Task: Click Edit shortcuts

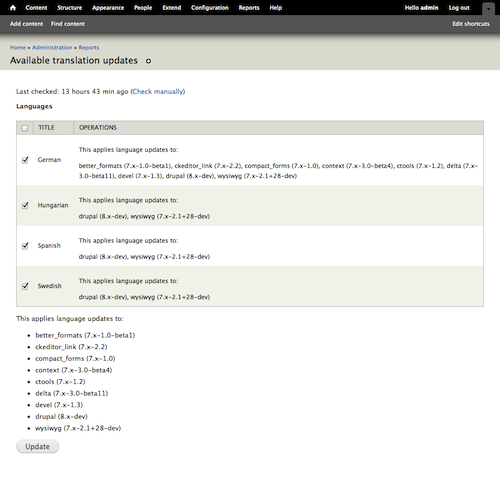Action: point(471,24)
